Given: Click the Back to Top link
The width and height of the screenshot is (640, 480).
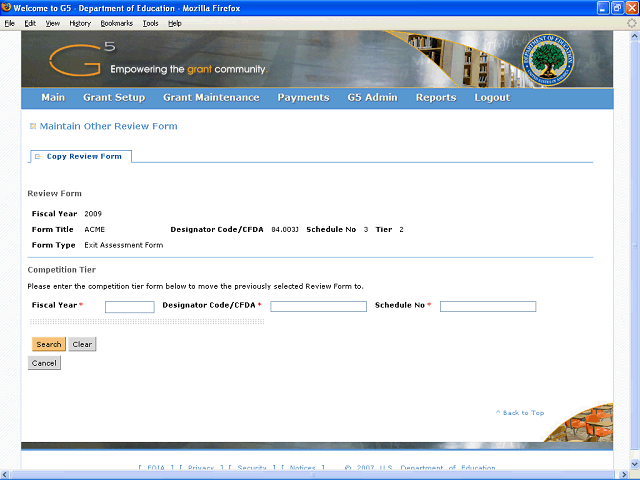Looking at the screenshot, I should [x=520, y=413].
